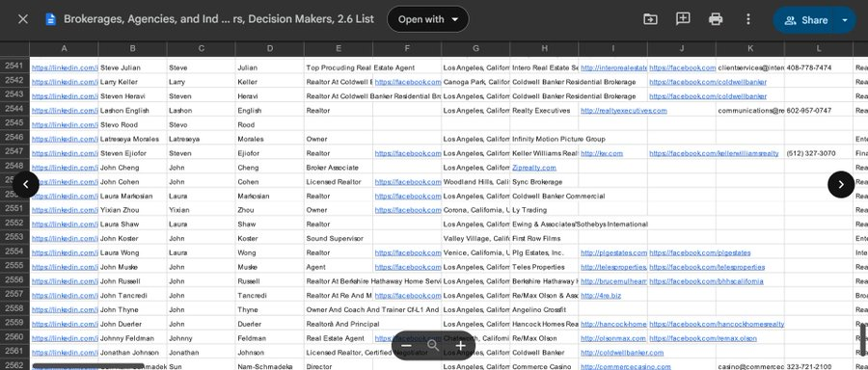Viewport: 868px width, 370px height.
Task: Reset zoom with the magnifier icon
Action: pos(433,346)
